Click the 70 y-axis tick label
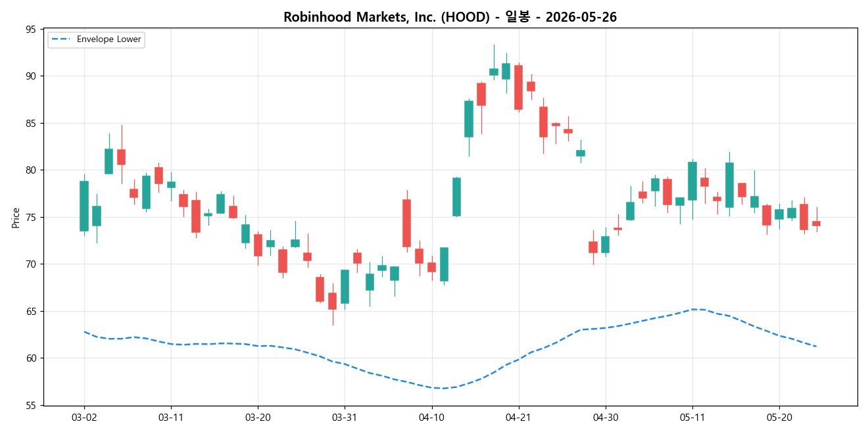This screenshot has width=868, height=434. (31, 264)
